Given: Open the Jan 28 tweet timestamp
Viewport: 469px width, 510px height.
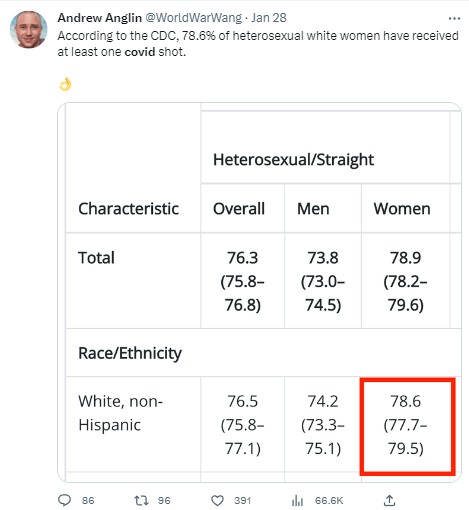Looking at the screenshot, I should [269, 18].
